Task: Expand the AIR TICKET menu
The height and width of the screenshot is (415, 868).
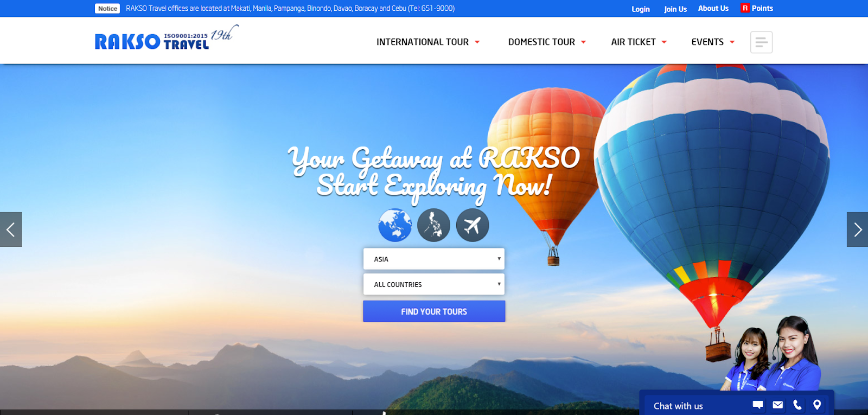Action: 639,42
